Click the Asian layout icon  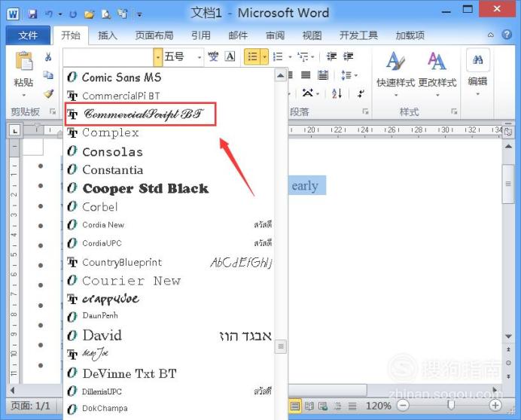coord(307,93)
